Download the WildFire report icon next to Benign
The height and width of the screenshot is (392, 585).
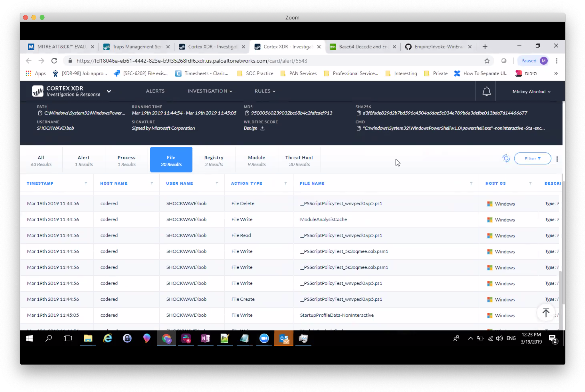click(x=262, y=128)
